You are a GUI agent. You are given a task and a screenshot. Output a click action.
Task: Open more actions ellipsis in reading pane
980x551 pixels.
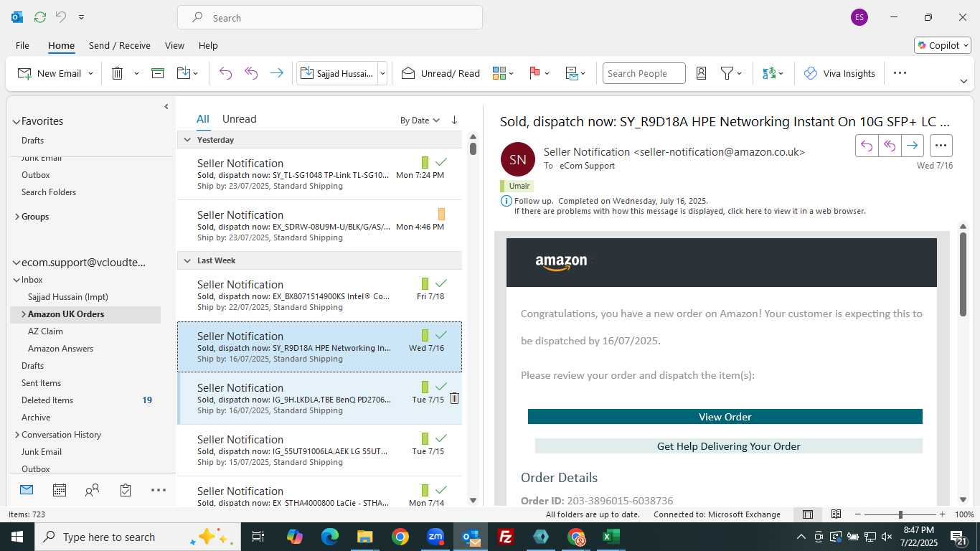point(941,146)
